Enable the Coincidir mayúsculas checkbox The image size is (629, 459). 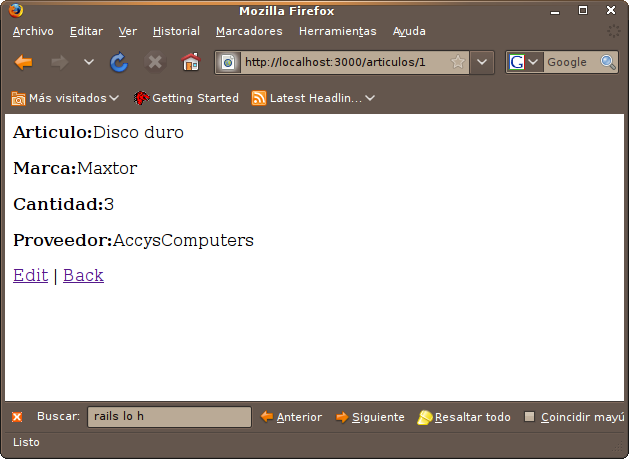[530, 417]
